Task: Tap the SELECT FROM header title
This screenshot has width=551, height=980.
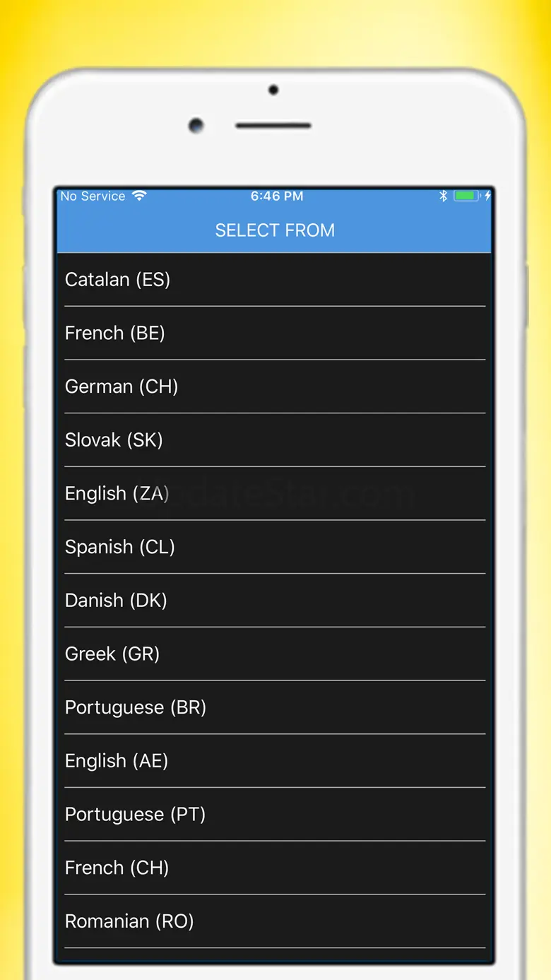Action: (275, 230)
